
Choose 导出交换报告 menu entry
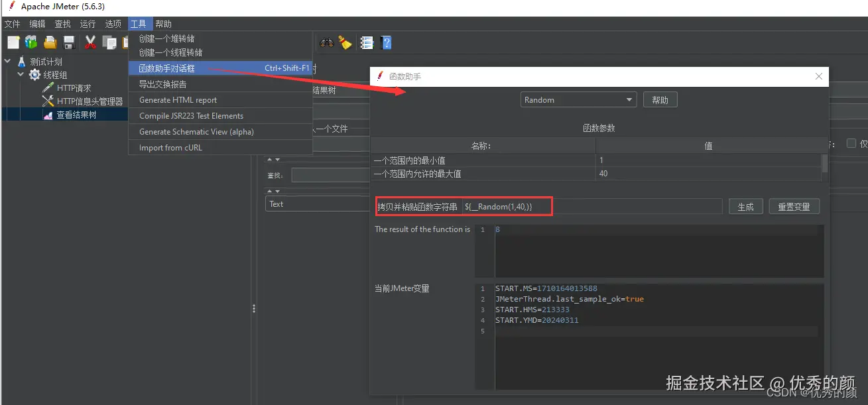click(220, 84)
